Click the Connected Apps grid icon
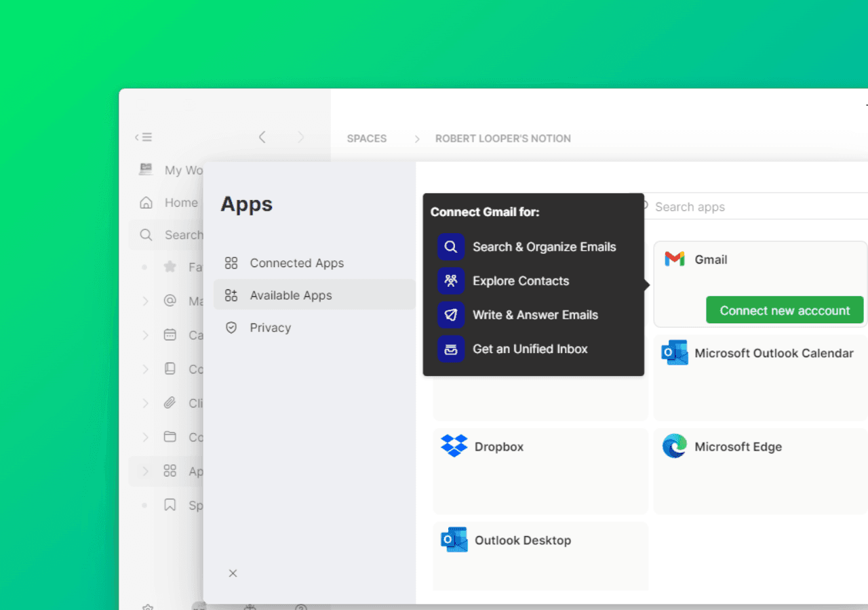The image size is (868, 610). tap(231, 263)
